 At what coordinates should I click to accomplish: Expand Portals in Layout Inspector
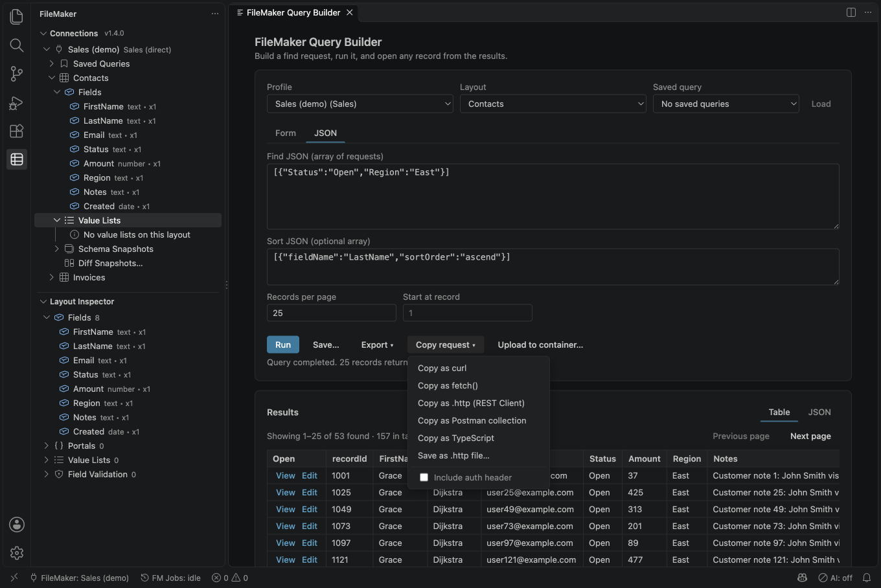click(47, 446)
